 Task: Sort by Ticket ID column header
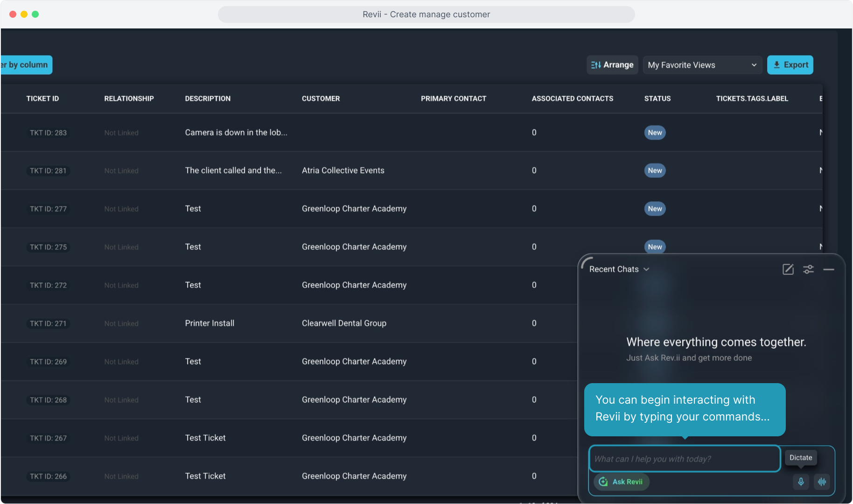[x=42, y=98]
